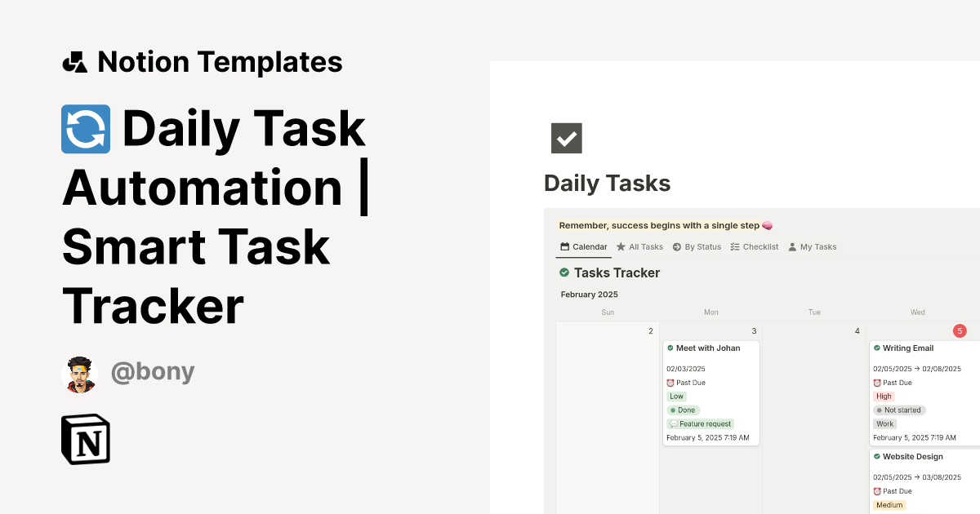Click the green check icon beside Tasks Tracker
This screenshot has width=980, height=514.
click(565, 273)
